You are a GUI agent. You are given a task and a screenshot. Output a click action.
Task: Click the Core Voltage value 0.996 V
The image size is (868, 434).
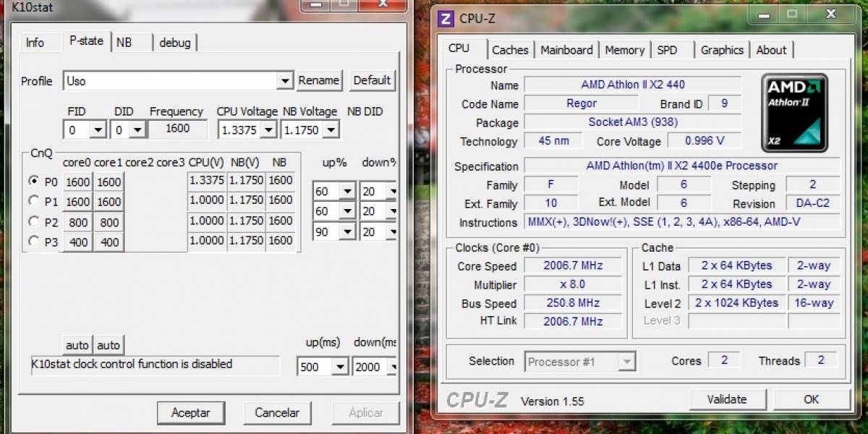(x=705, y=141)
